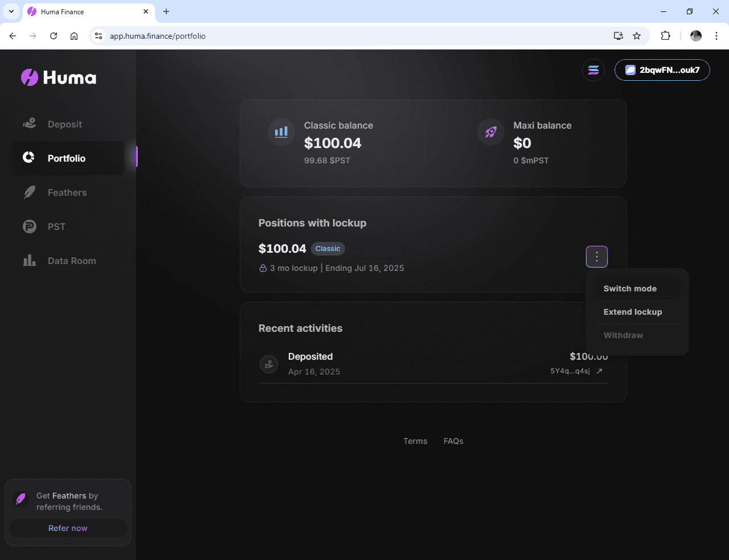Go to the Feathers section

tap(68, 192)
